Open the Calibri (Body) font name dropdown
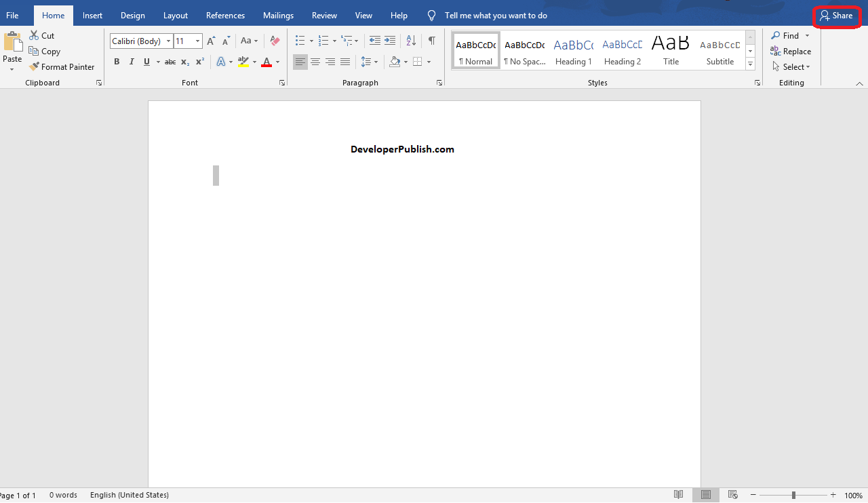 (x=168, y=41)
